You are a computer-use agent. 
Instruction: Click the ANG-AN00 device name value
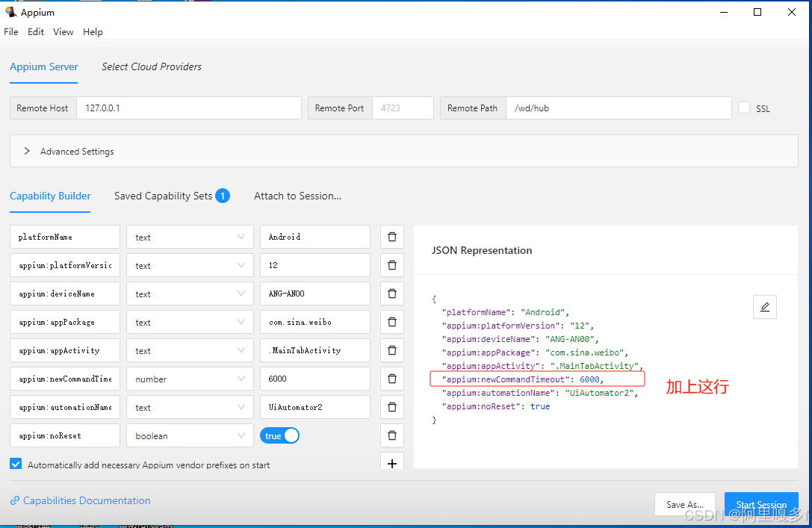coord(315,293)
